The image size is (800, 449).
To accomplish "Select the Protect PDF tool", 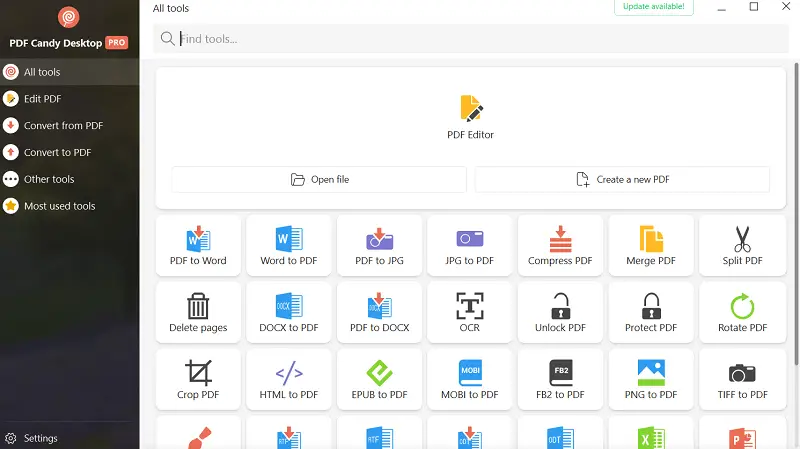I will pyautogui.click(x=651, y=312).
